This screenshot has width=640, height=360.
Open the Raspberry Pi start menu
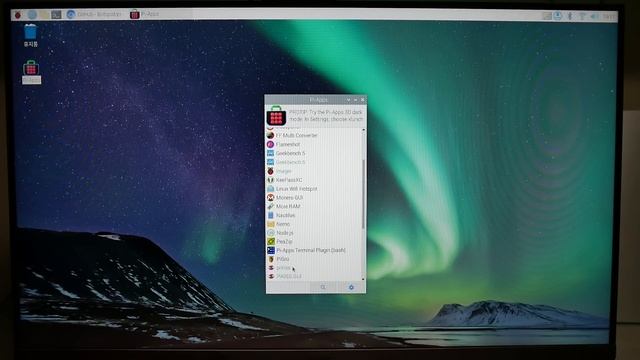pyautogui.click(x=18, y=15)
